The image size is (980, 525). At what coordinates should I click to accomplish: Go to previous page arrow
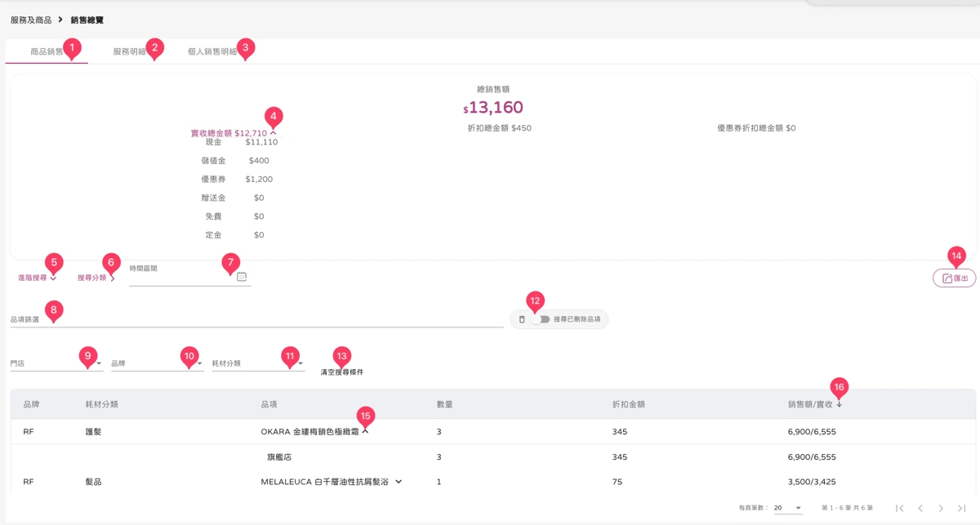click(920, 508)
